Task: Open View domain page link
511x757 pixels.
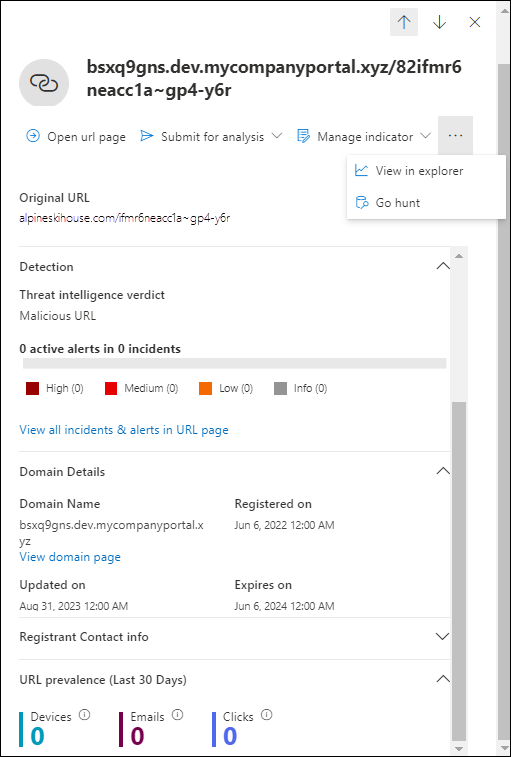Action: click(x=70, y=557)
